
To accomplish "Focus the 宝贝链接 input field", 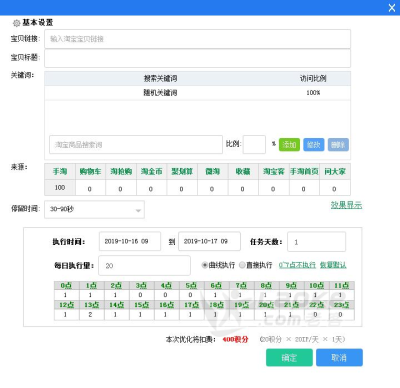I will (x=197, y=39).
